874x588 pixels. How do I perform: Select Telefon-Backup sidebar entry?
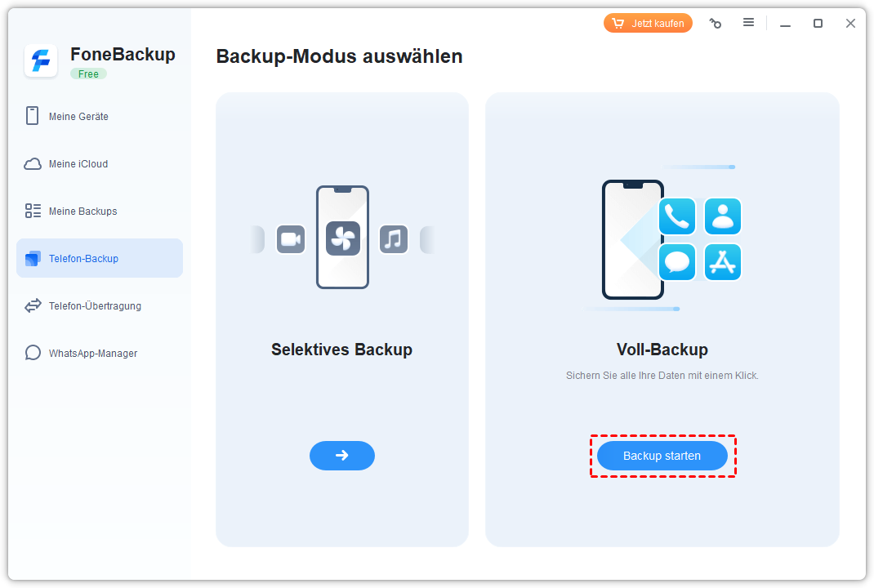tap(83, 259)
